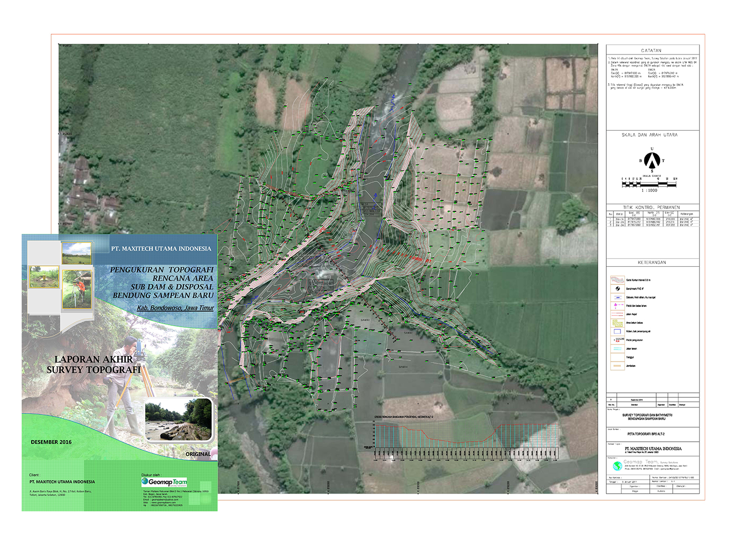Click the yellow hatched area legend swatch

[x=617, y=323]
